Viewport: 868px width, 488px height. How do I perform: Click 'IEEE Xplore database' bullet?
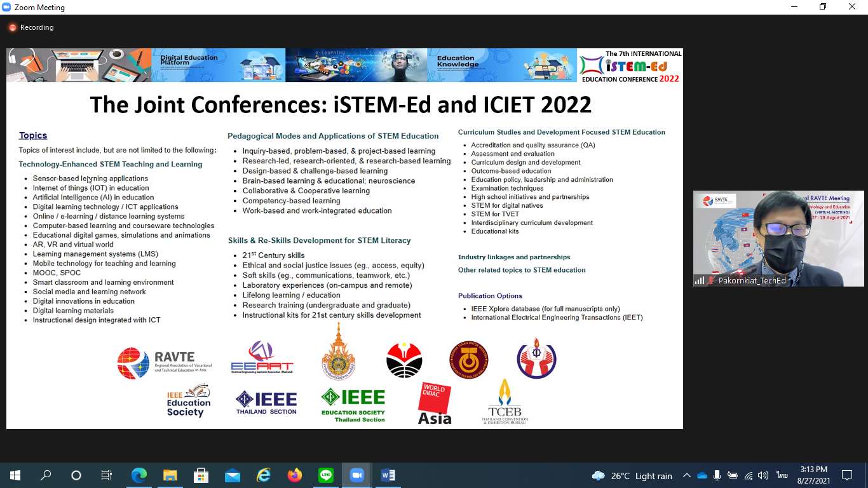click(546, 309)
